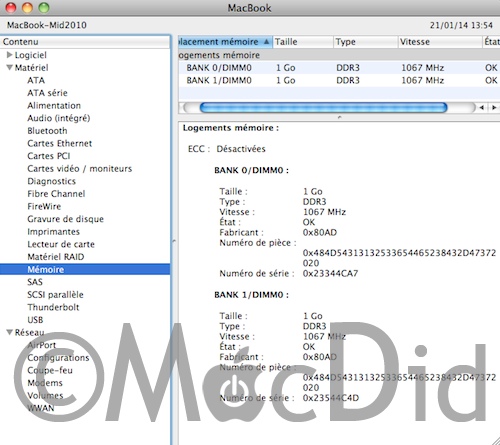The height and width of the screenshot is (445, 500).
Task: Sort by Type column header
Action: (x=366, y=42)
